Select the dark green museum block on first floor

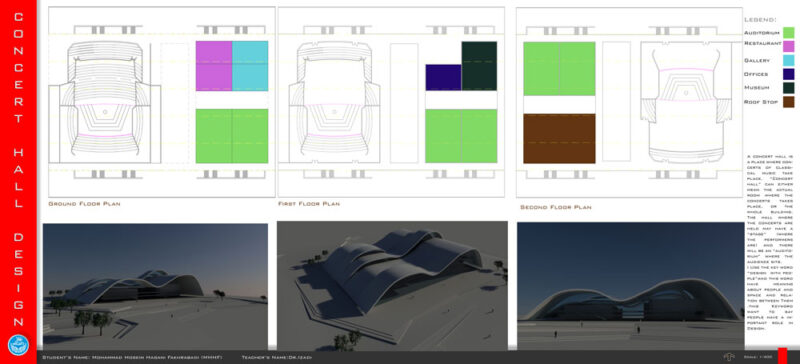[x=479, y=66]
